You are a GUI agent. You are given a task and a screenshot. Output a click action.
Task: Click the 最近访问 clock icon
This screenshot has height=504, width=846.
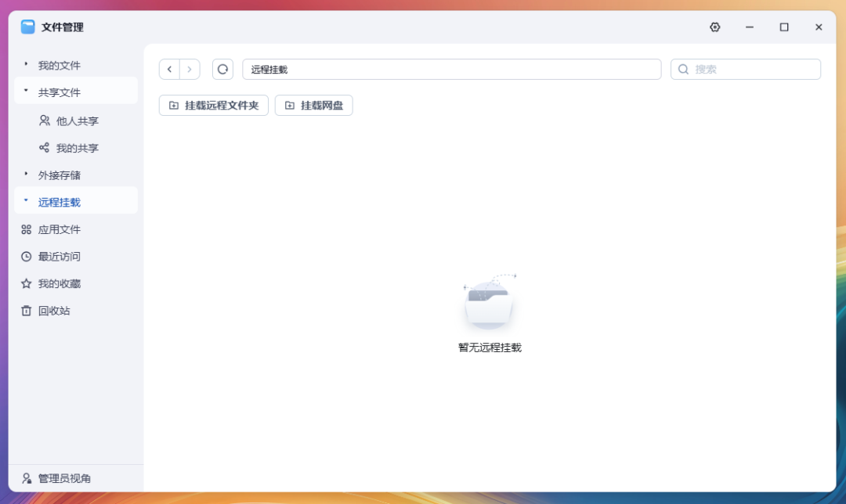click(x=26, y=257)
